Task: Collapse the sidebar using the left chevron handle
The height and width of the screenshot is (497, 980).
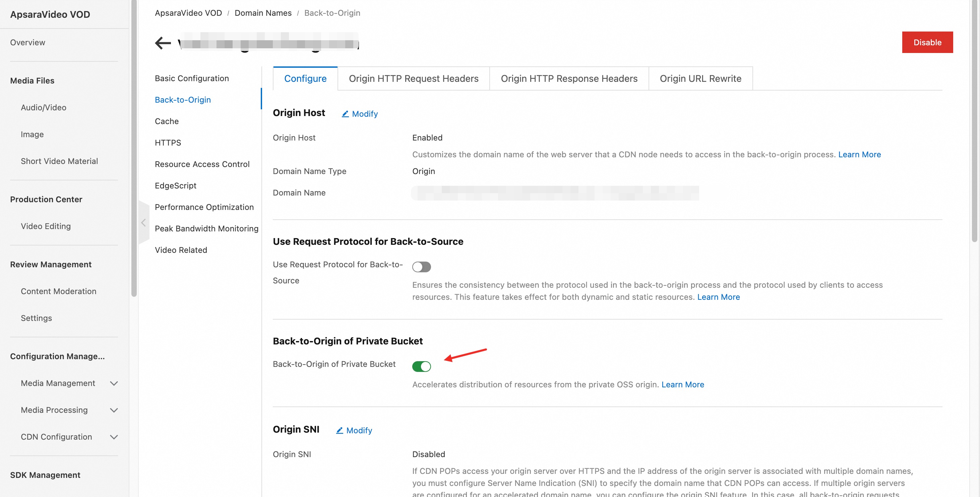Action: point(143,223)
